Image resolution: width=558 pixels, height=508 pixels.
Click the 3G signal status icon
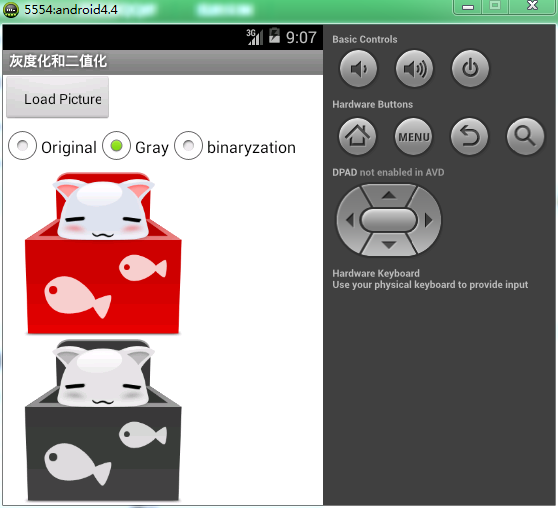[x=255, y=37]
